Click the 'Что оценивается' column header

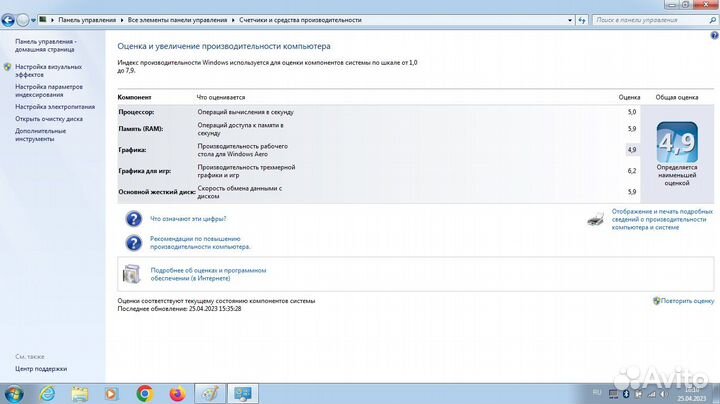[221, 97]
